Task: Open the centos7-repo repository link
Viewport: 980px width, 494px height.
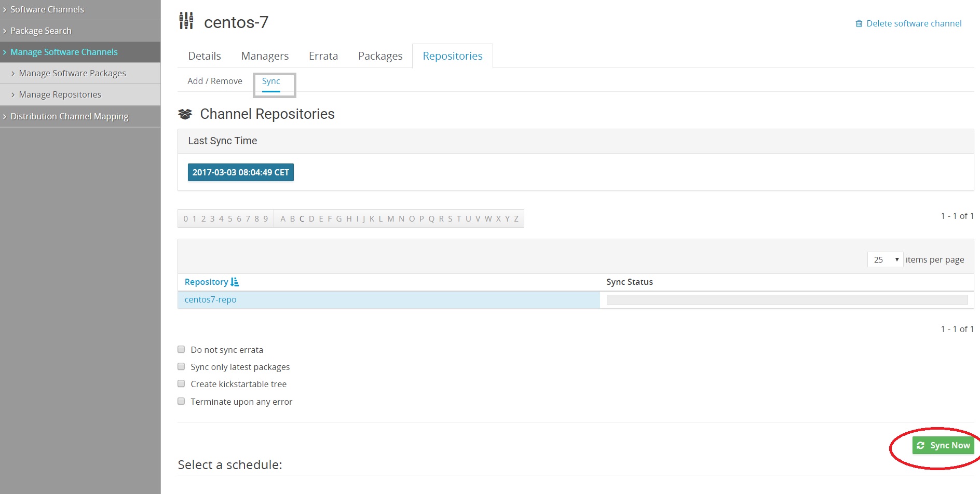Action: coord(211,299)
